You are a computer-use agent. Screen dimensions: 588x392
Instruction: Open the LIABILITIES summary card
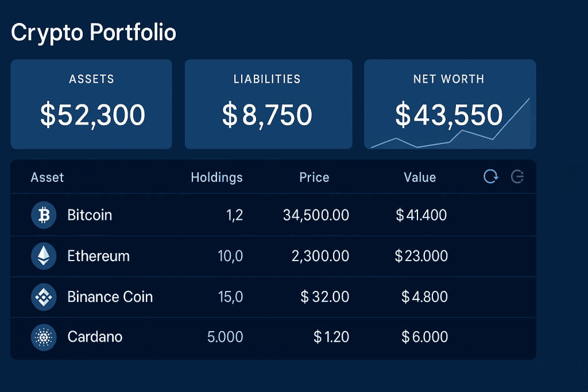(268, 103)
